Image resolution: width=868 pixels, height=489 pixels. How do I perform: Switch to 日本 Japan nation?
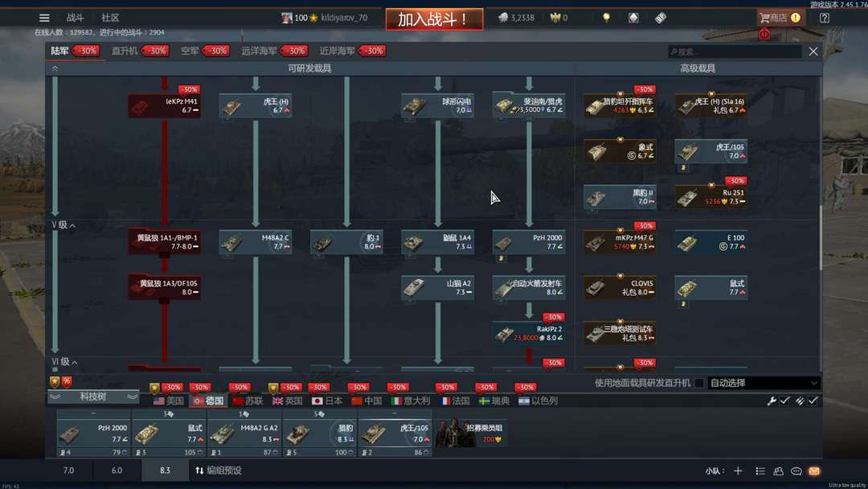327,401
